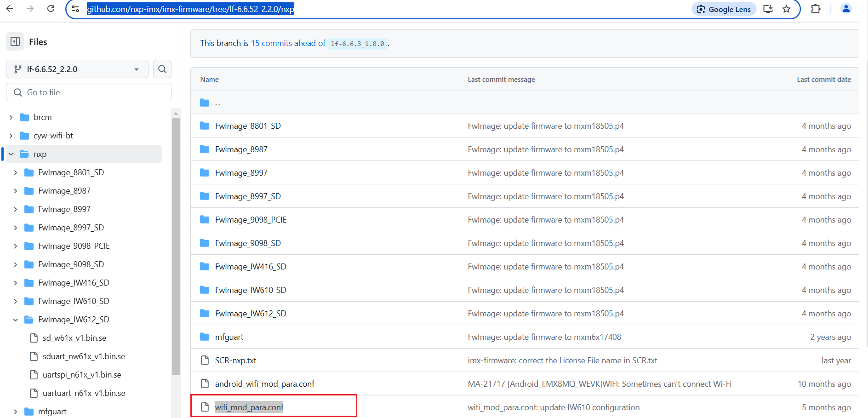
Task: Open SCR-nxp.txt file
Action: [x=235, y=360]
